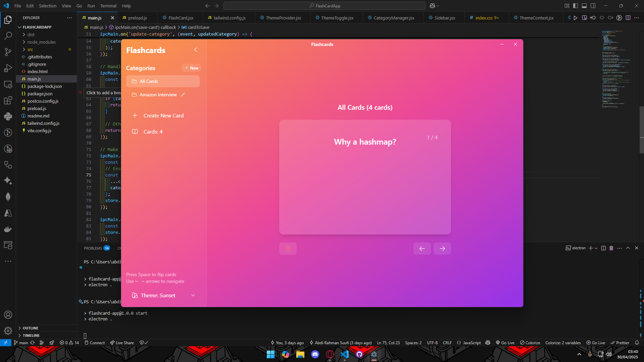644x362 pixels.
Task: Open the terminal launch profiles dropdown
Action: [596, 248]
